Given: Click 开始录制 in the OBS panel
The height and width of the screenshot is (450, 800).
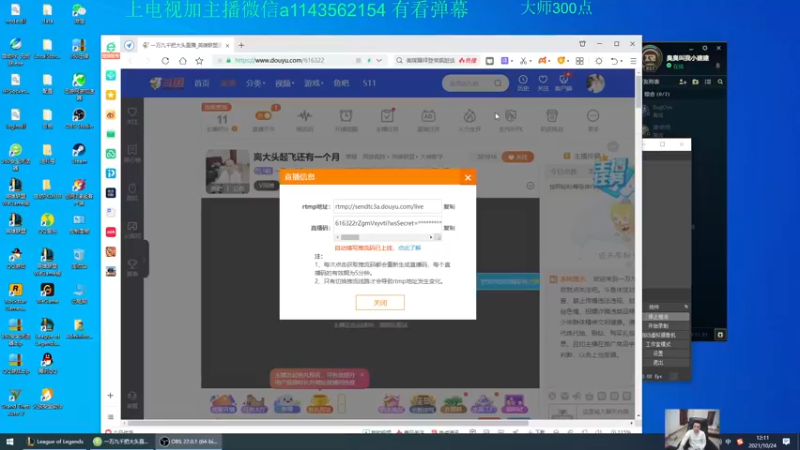Looking at the screenshot, I should coord(658,326).
